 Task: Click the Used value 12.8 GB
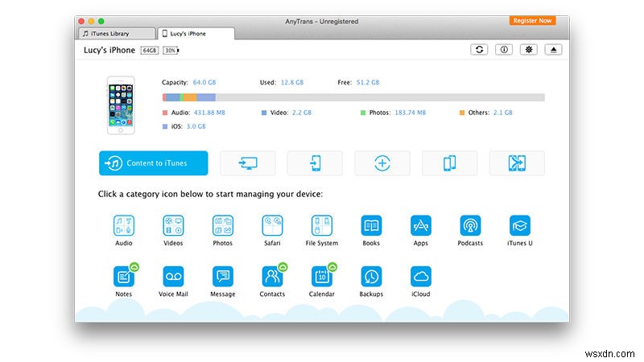pos(292,82)
